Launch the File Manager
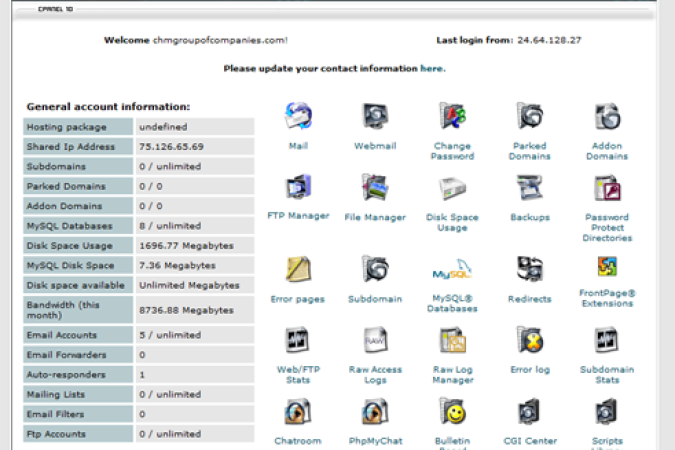675x450 pixels. point(375,188)
